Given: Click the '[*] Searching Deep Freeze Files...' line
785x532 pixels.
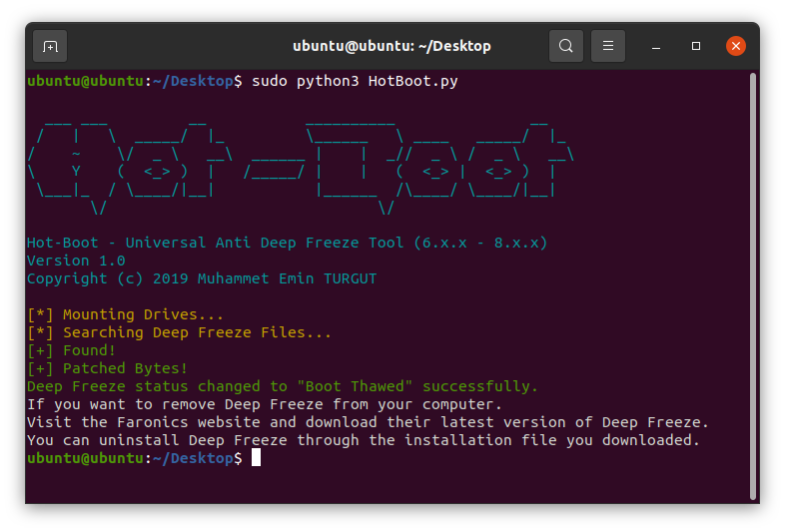Looking at the screenshot, I should 179,332.
